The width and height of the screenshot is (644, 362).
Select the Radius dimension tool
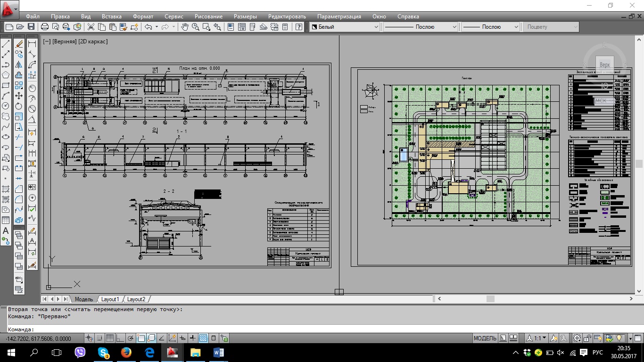click(x=32, y=88)
